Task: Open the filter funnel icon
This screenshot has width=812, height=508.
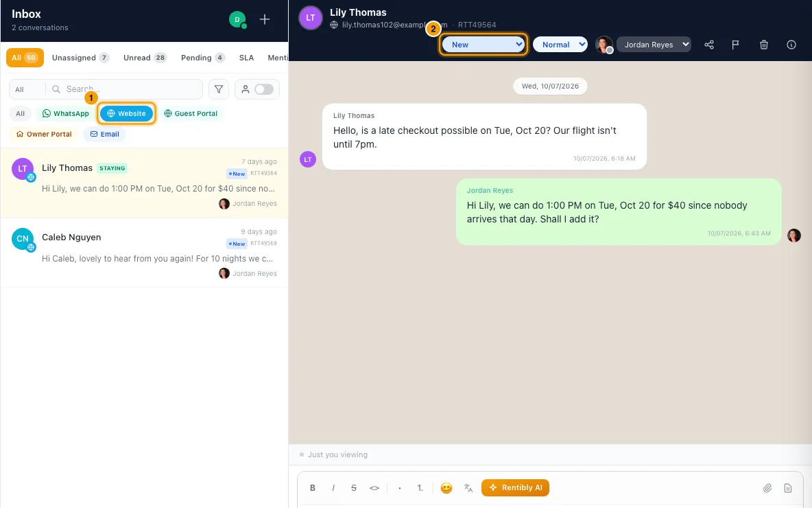Action: [x=219, y=89]
